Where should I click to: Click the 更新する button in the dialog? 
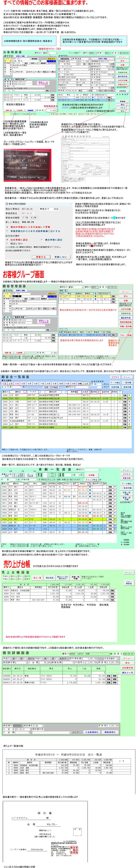(x=41, y=257)
